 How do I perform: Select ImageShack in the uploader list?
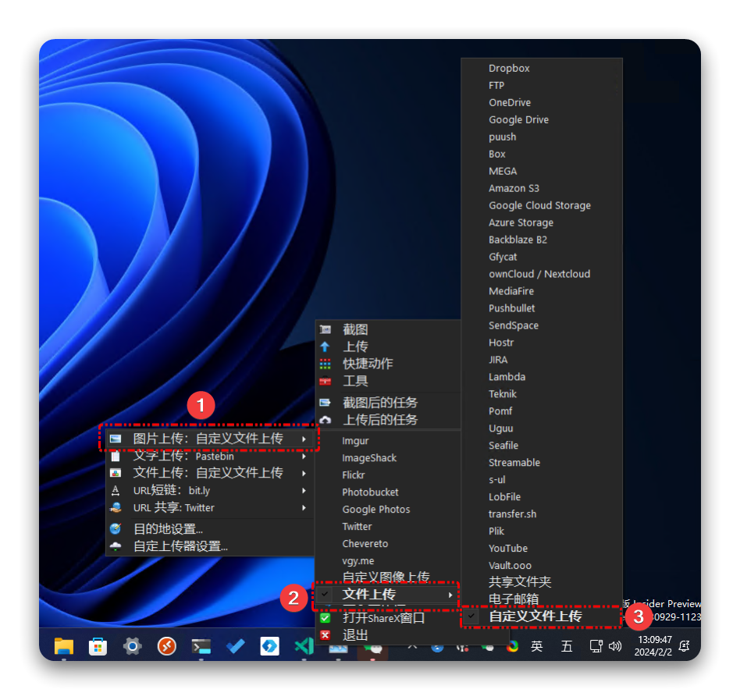click(369, 458)
